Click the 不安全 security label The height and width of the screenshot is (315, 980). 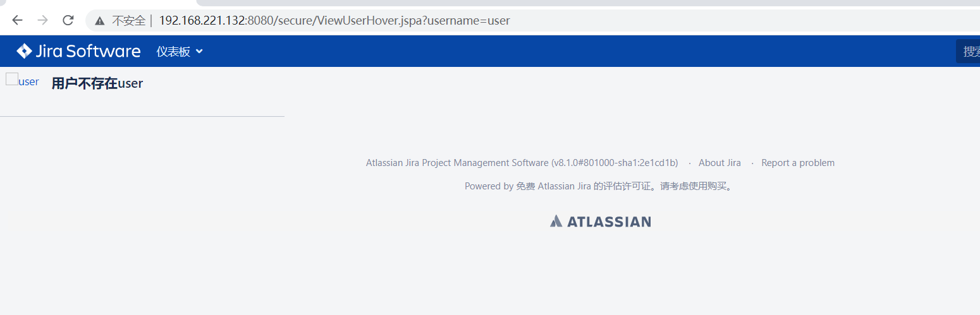click(x=129, y=21)
